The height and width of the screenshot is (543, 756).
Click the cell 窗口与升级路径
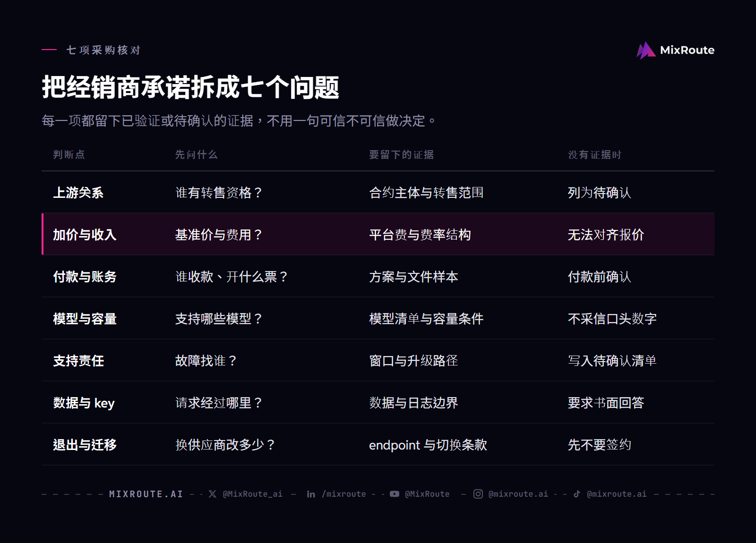coord(413,361)
